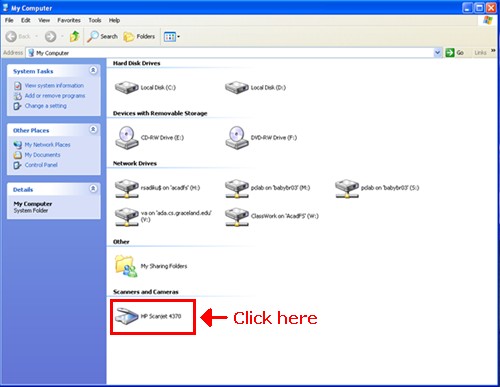Click Change a setting link

tap(46, 106)
